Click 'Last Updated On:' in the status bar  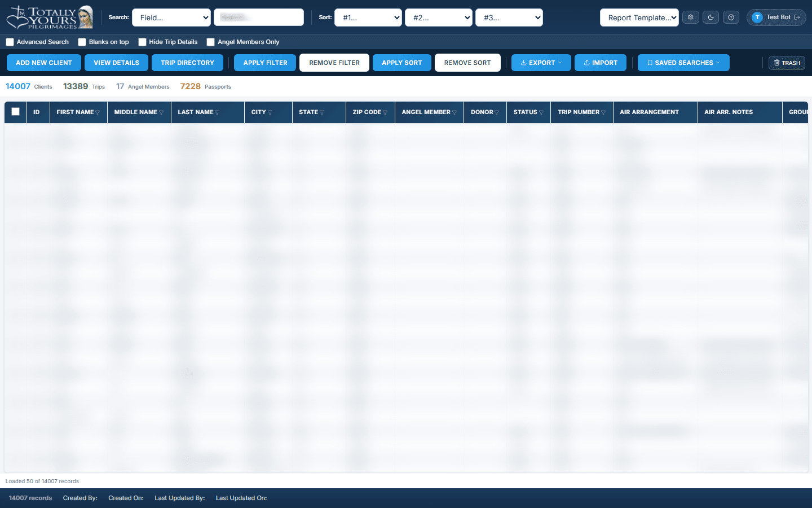point(241,498)
